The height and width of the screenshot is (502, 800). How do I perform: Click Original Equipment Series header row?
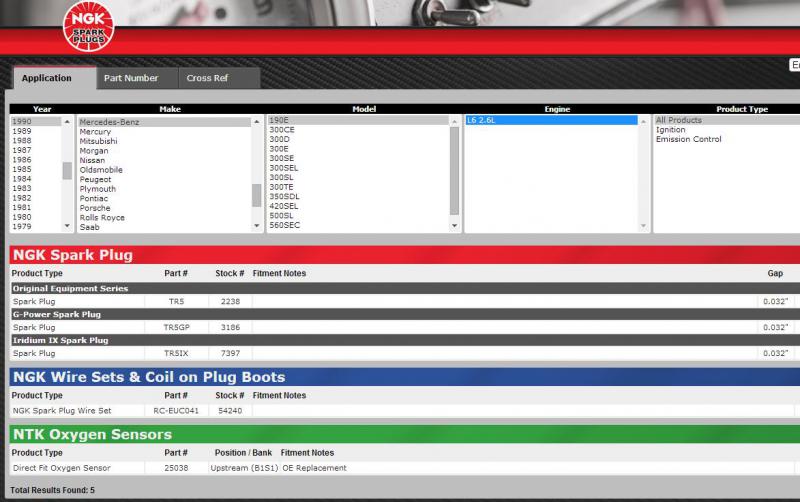(x=405, y=289)
